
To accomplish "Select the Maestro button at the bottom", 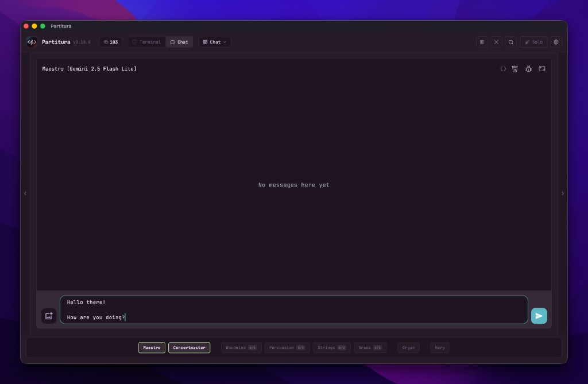I will pyautogui.click(x=152, y=347).
